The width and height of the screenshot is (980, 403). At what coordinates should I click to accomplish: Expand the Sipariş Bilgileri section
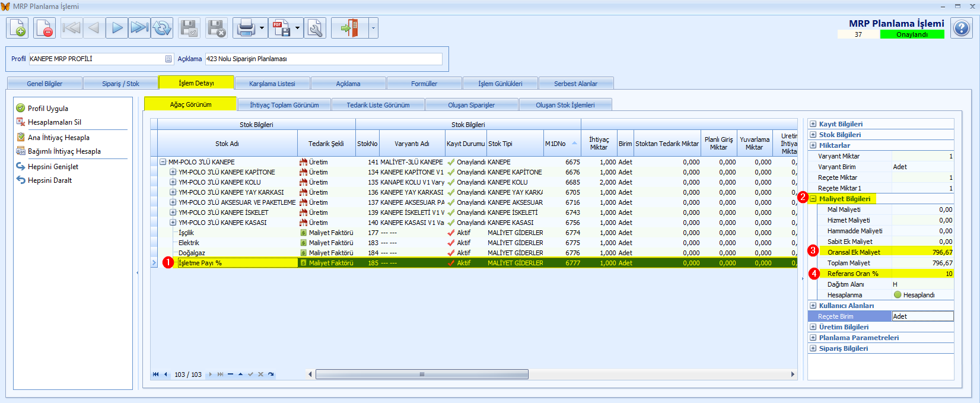point(813,348)
